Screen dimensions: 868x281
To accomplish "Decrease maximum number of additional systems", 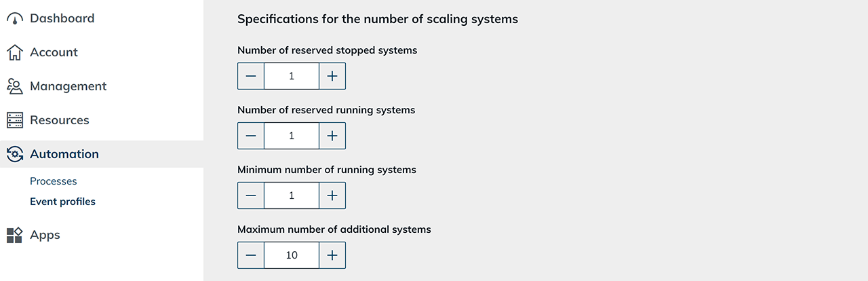I will (251, 255).
